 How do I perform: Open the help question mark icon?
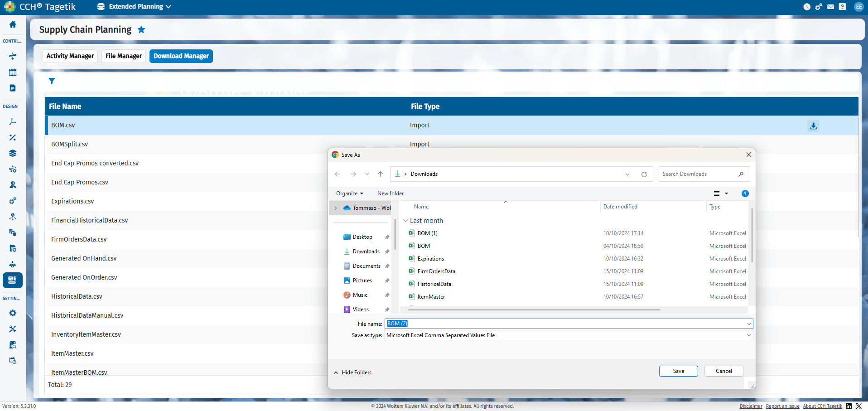(842, 7)
